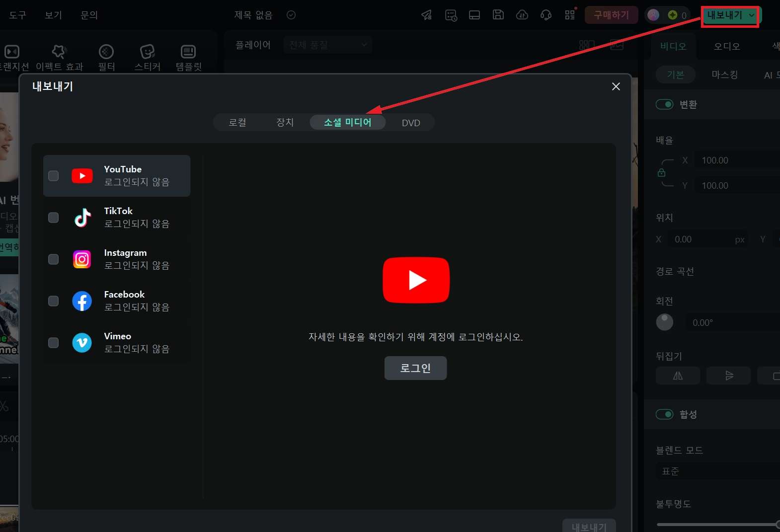
Task: Open the 템플릿 template tool
Action: (188, 58)
